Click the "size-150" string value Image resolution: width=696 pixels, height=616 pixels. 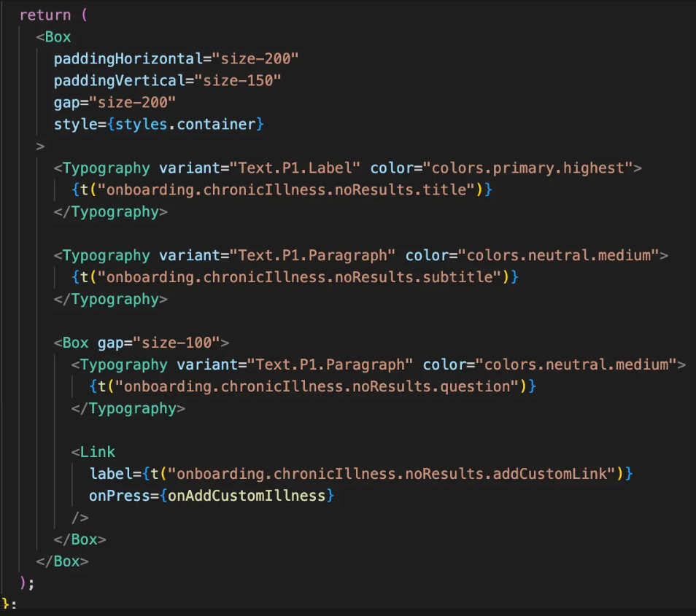pyautogui.click(x=239, y=80)
